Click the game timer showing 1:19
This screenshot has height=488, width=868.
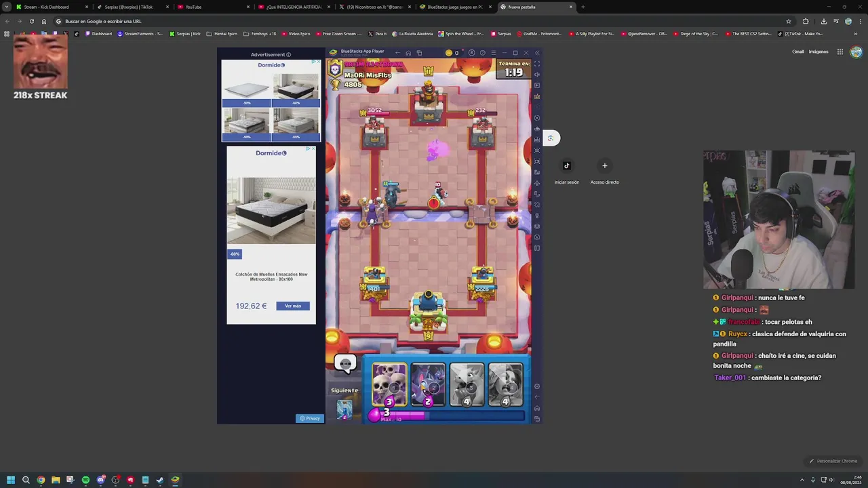(x=513, y=69)
